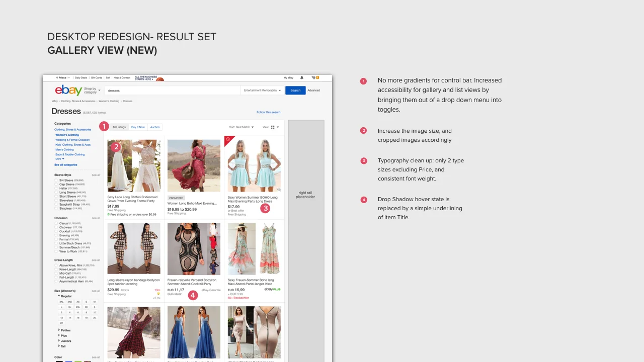Check the Cocktail occasion filter
Screen dimensions: 644x362
click(x=56, y=231)
